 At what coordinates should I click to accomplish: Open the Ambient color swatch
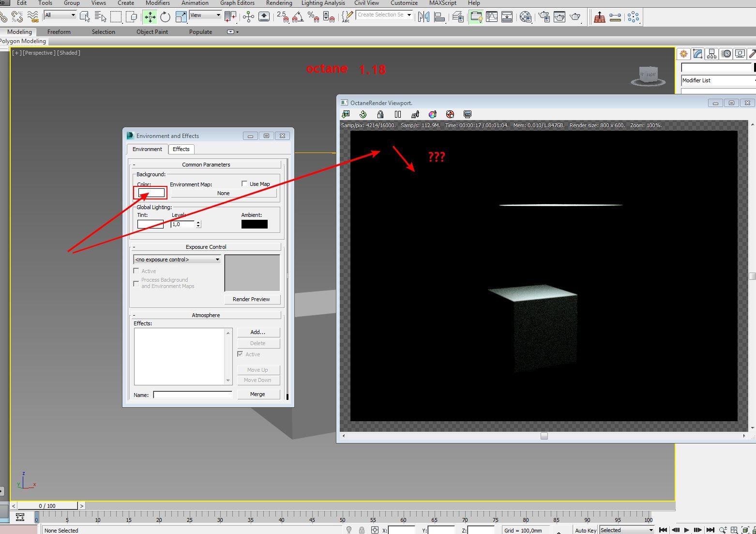point(255,224)
